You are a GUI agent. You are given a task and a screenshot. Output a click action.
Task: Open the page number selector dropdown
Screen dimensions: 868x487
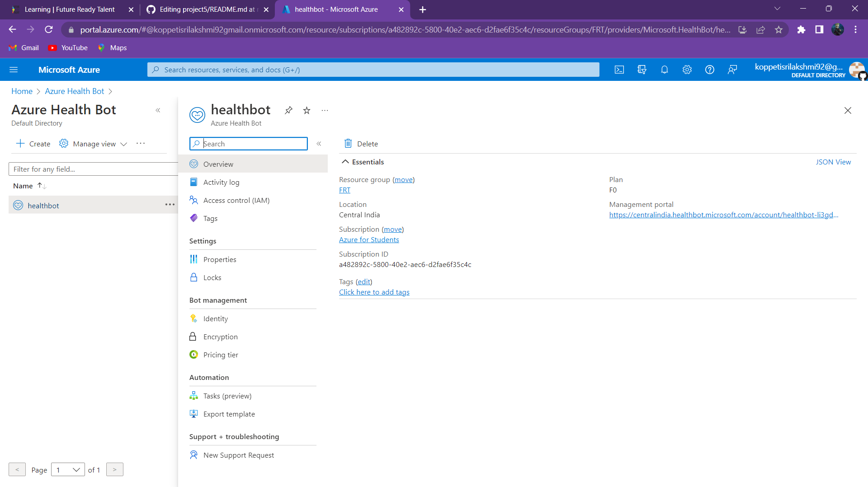(x=68, y=469)
